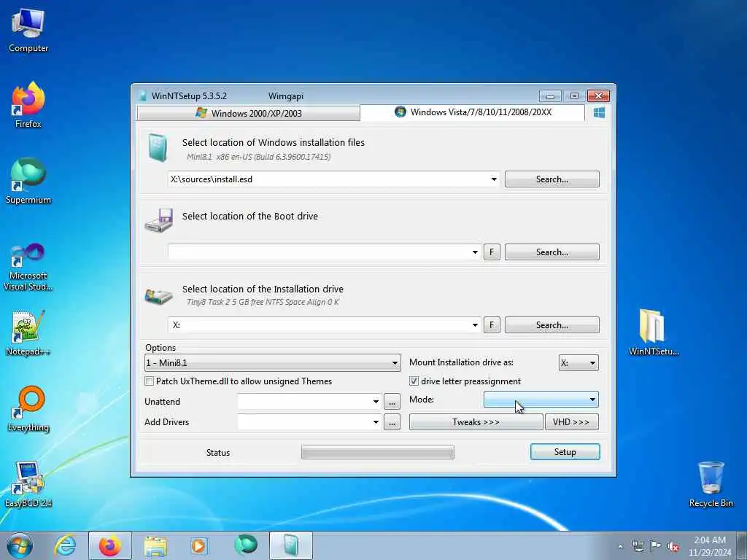Enable Patch UxTheme.dll checkbox
Screen dimensions: 747x560
pos(149,381)
